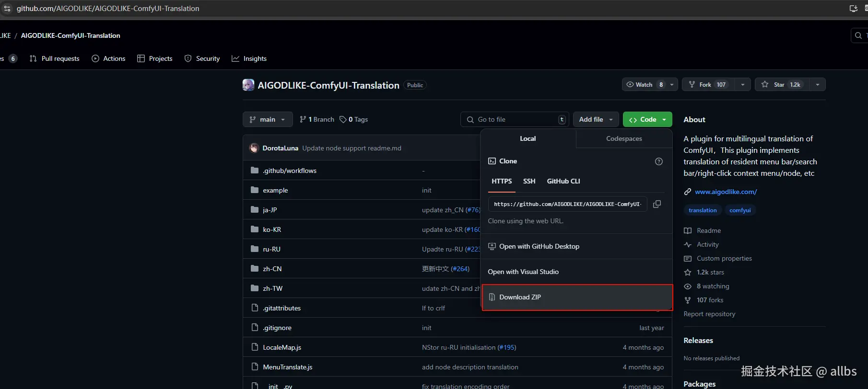Click the zip icon beside Download ZIP

pyautogui.click(x=492, y=297)
